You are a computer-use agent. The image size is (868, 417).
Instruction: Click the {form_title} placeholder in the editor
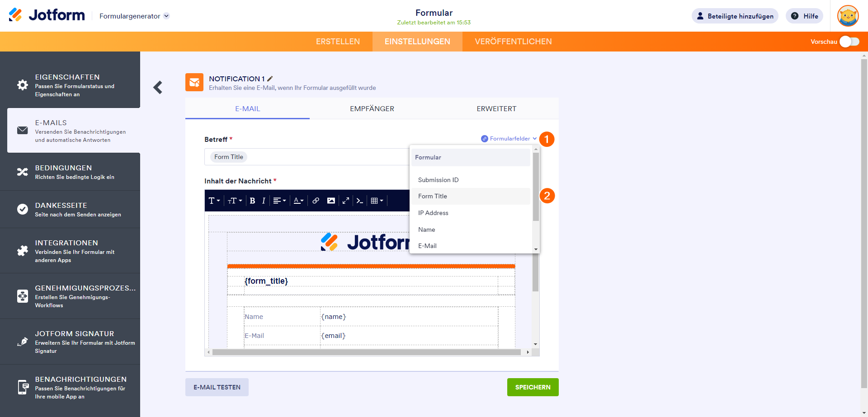[266, 281]
